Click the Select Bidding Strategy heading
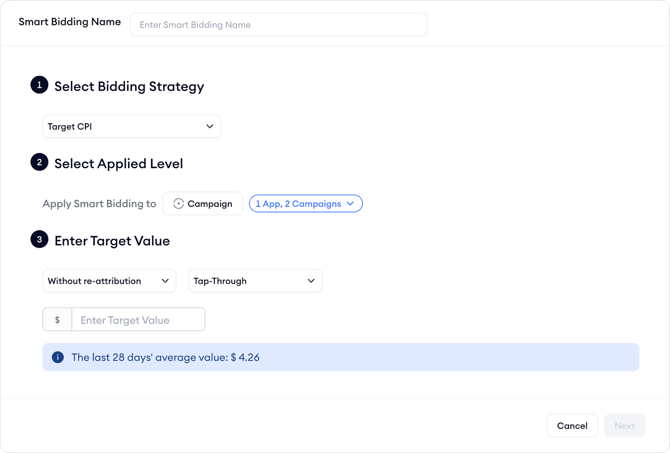 tap(129, 86)
